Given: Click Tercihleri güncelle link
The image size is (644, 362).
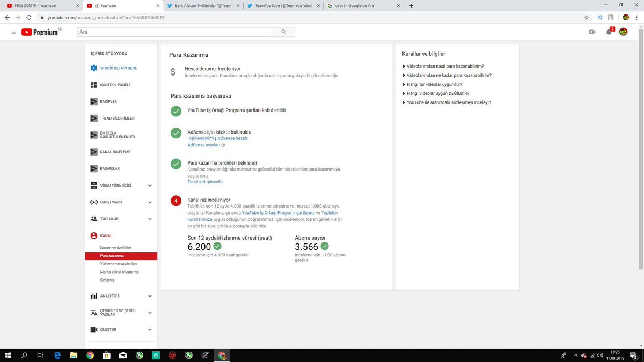Looking at the screenshot, I should pos(205,182).
